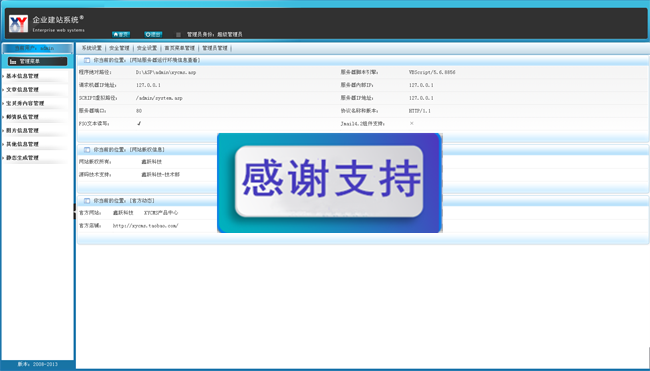Click the path D:\ASP\admin\xycms.asp
Image resolution: width=650 pixels, height=371 pixels.
166,72
